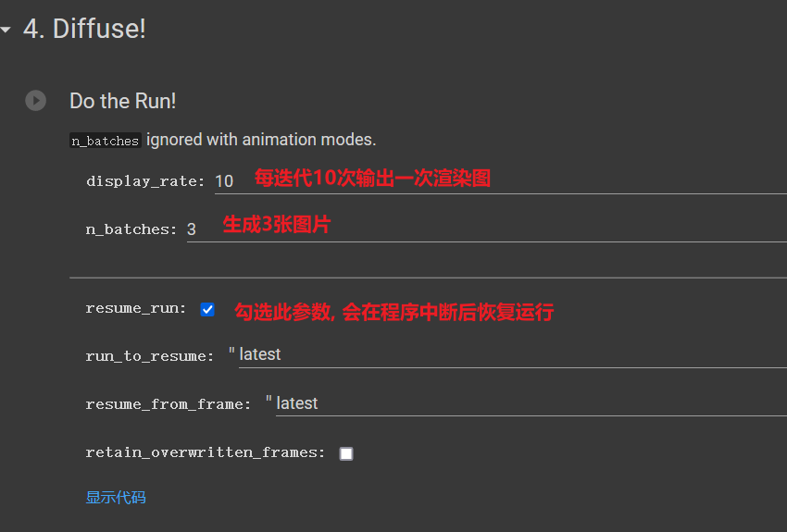Click the retain_overwritten_frames parameter label
The width and height of the screenshot is (787, 532).
coord(206,452)
